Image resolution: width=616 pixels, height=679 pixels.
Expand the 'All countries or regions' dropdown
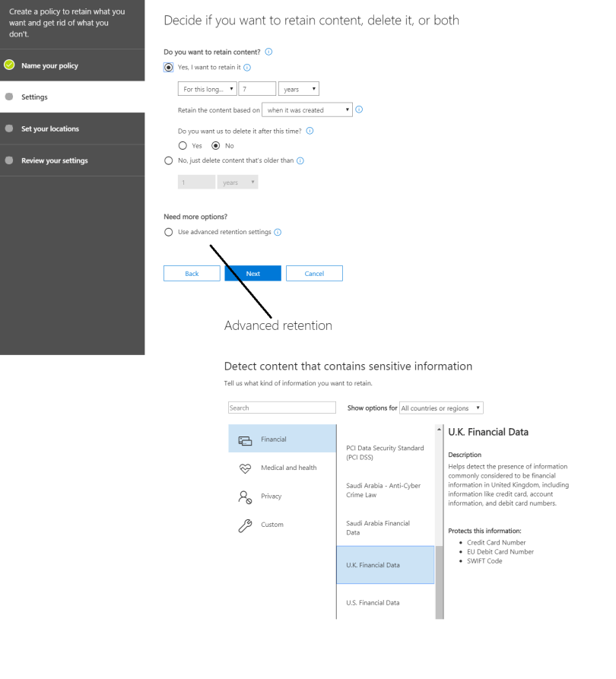441,408
